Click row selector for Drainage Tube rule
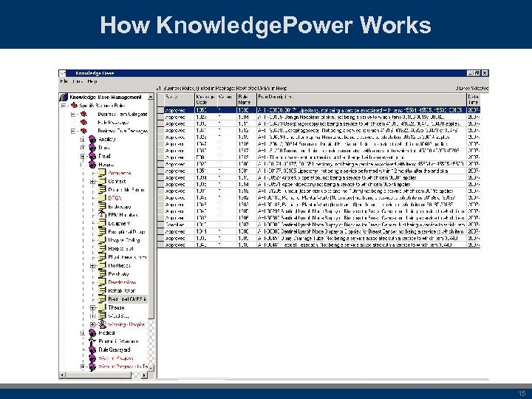The height and width of the screenshot is (399, 532). pyautogui.click(x=160, y=238)
